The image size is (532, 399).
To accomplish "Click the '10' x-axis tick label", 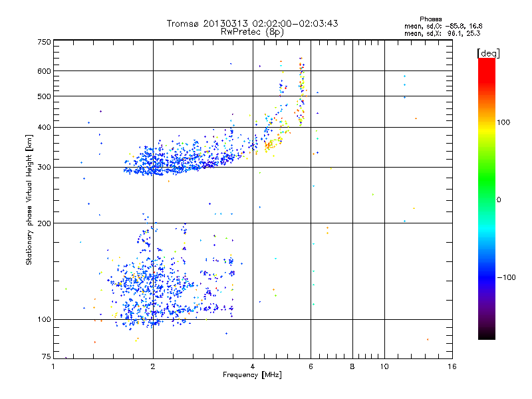I will click(384, 366).
